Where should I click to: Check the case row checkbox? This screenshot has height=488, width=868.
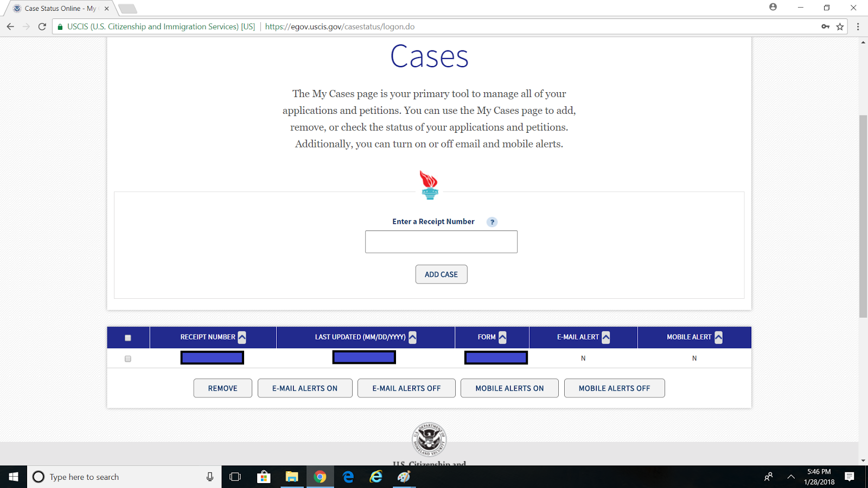128,359
